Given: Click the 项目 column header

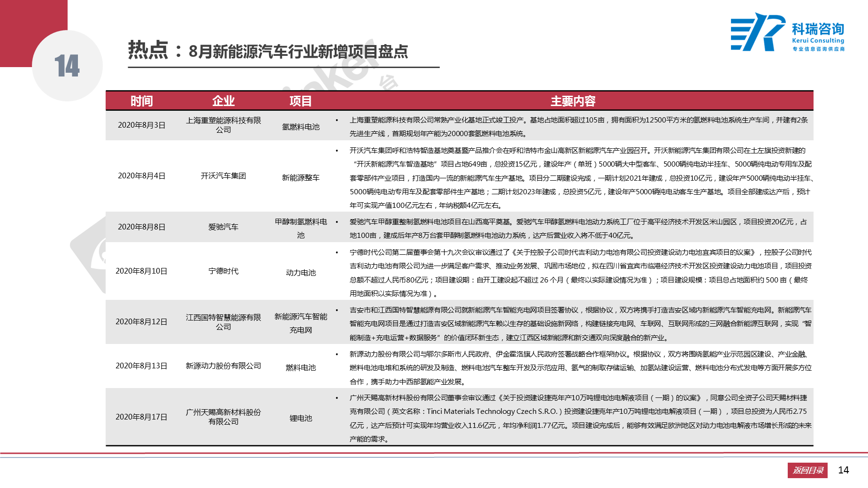Looking at the screenshot, I should (x=300, y=101).
